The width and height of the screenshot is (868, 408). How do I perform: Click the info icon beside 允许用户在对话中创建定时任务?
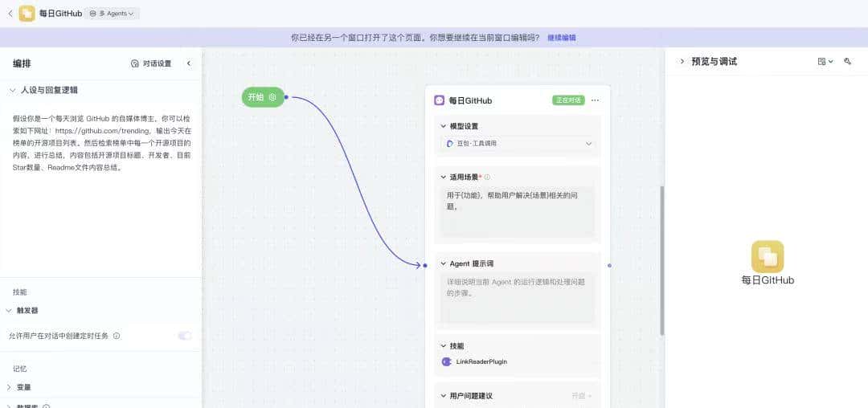[117, 336]
